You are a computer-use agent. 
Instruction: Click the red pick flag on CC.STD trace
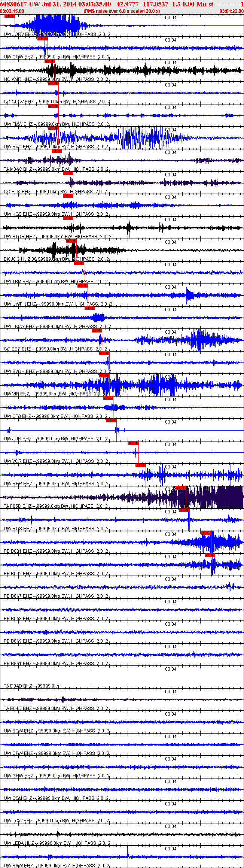point(68,173)
